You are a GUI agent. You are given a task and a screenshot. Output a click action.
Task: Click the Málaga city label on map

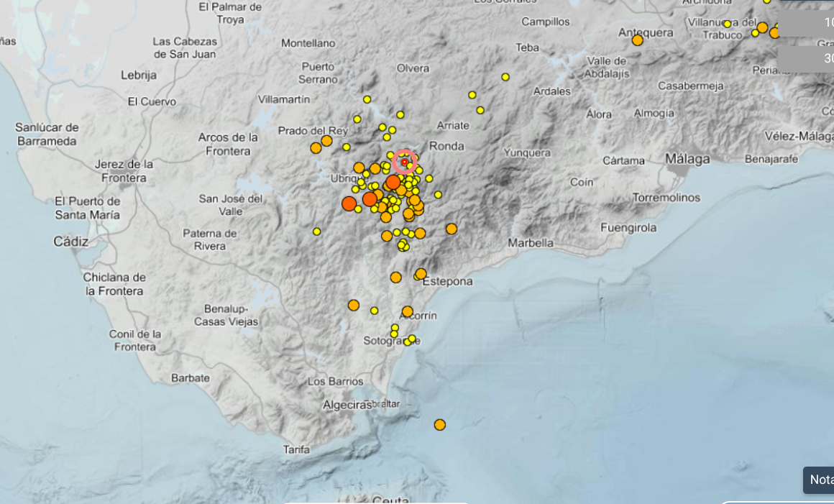pos(687,159)
